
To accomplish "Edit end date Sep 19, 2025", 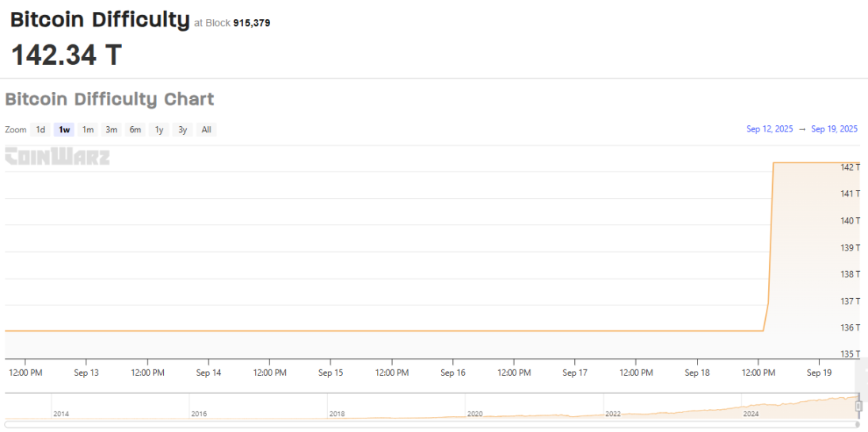I will (834, 129).
